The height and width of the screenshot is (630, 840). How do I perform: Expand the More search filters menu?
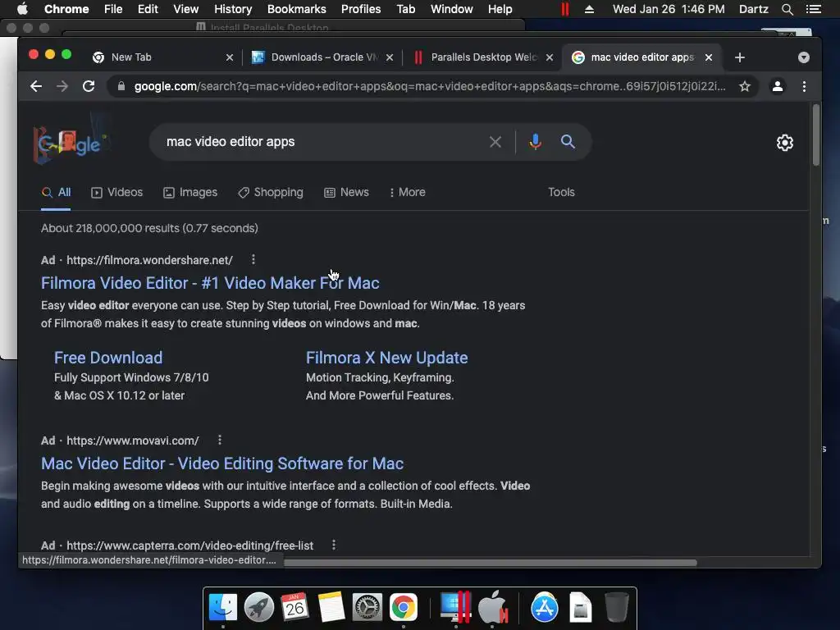(x=408, y=192)
